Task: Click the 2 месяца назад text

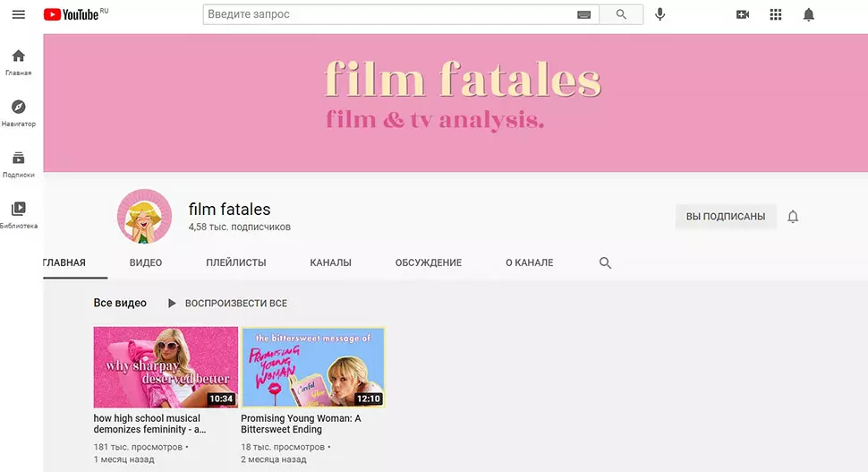Action: tap(274, 459)
